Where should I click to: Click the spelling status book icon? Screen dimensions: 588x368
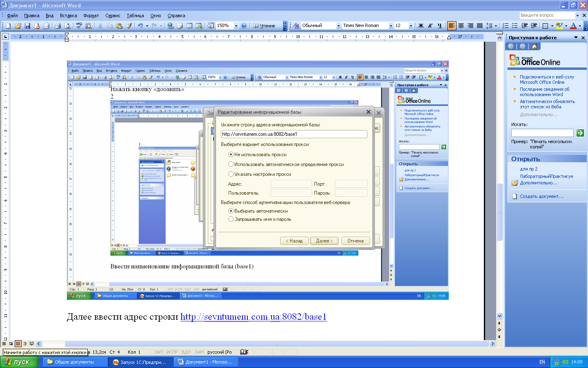[x=244, y=352]
